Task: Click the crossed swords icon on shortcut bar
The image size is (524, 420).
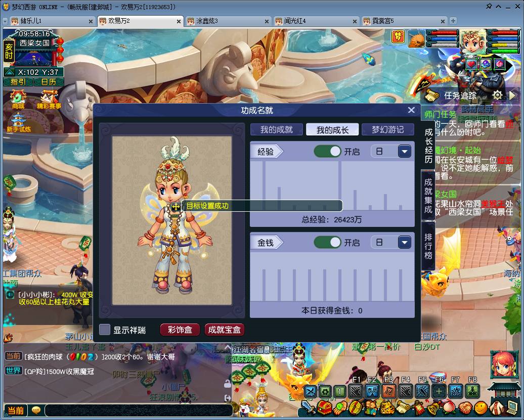Action: (311, 391)
